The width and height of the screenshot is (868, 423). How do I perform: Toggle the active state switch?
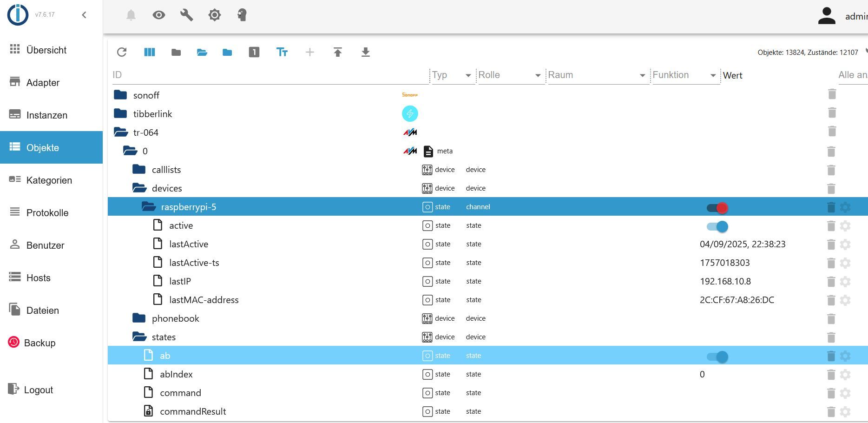[x=717, y=226]
